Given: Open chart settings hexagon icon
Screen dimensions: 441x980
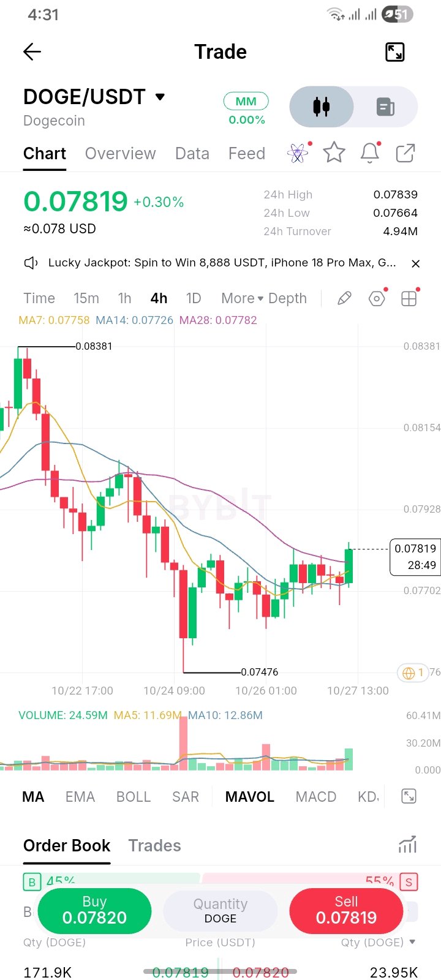Looking at the screenshot, I should pyautogui.click(x=377, y=298).
